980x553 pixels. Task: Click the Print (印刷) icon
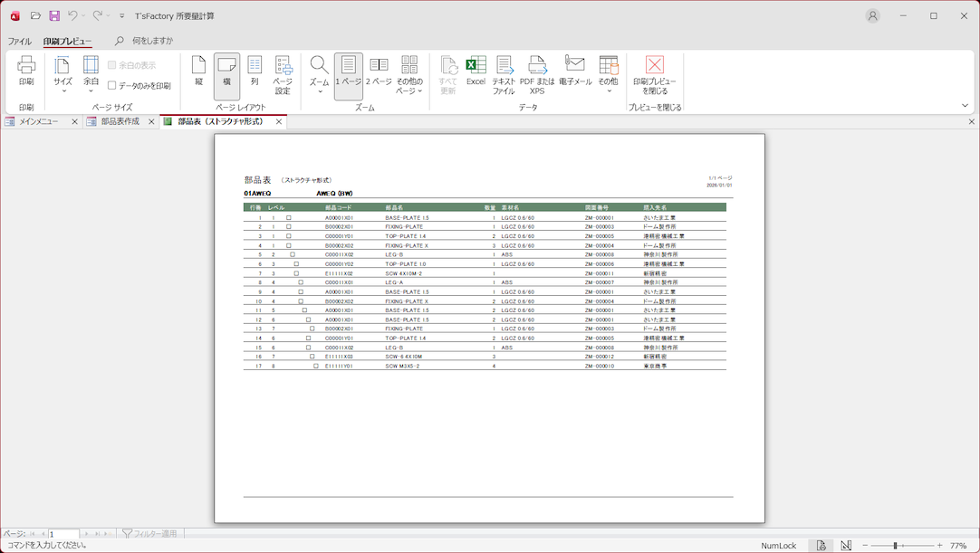point(26,72)
